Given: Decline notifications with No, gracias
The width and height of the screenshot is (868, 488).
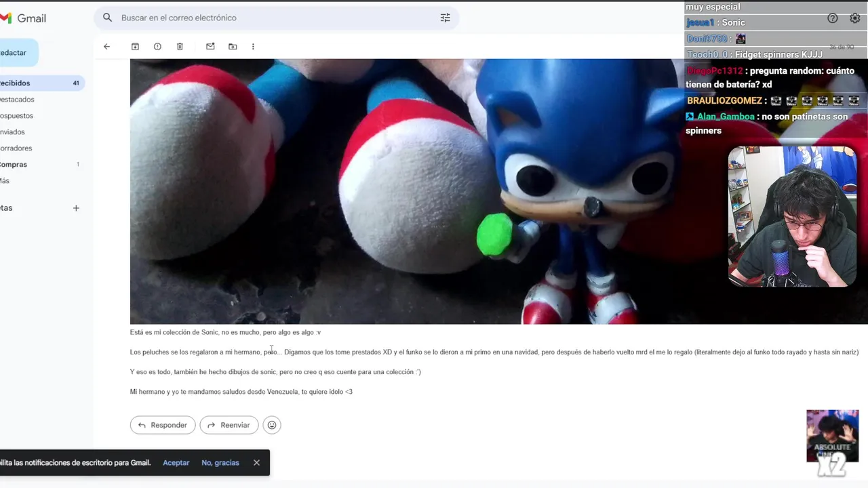Looking at the screenshot, I should coord(220,462).
